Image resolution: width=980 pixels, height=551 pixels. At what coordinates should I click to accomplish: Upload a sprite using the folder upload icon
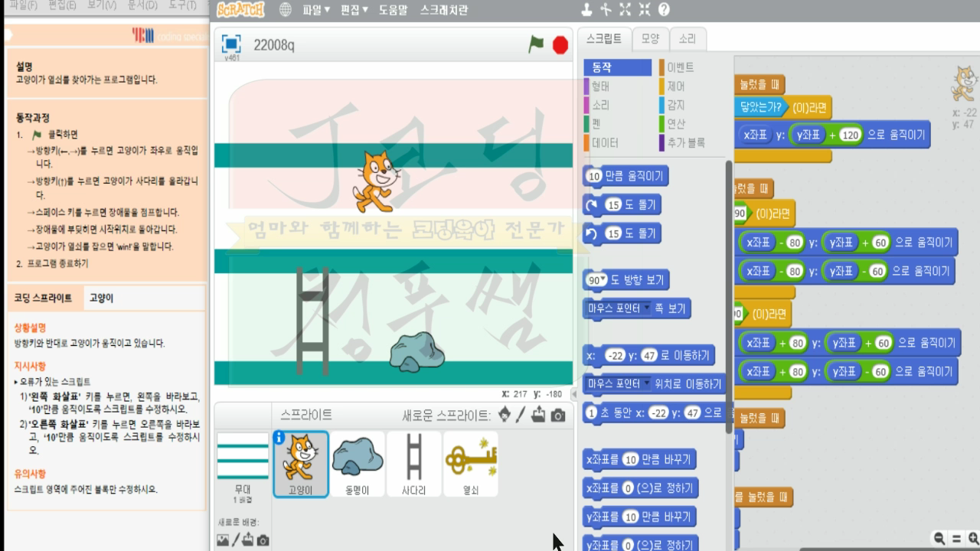[x=538, y=413]
